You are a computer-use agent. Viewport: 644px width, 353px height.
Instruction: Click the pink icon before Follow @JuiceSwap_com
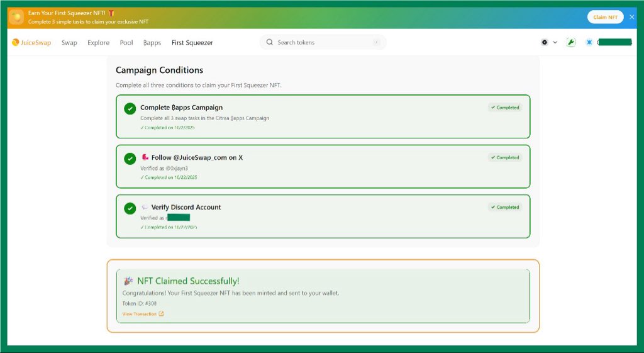coord(145,157)
